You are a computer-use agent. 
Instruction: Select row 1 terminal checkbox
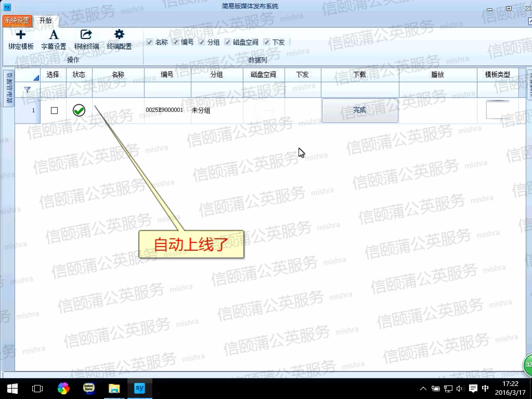[54, 111]
